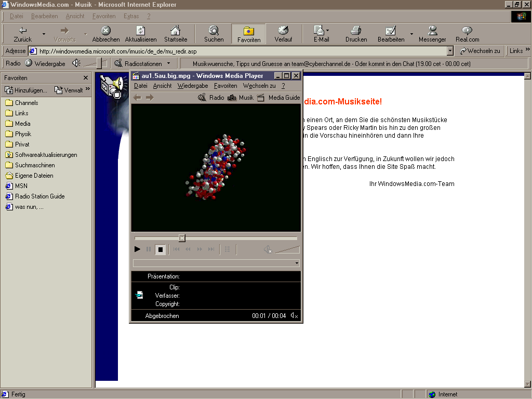Open the Media Player clip selection dropdown
Viewport: 532px width, 399px height.
pyautogui.click(x=297, y=263)
